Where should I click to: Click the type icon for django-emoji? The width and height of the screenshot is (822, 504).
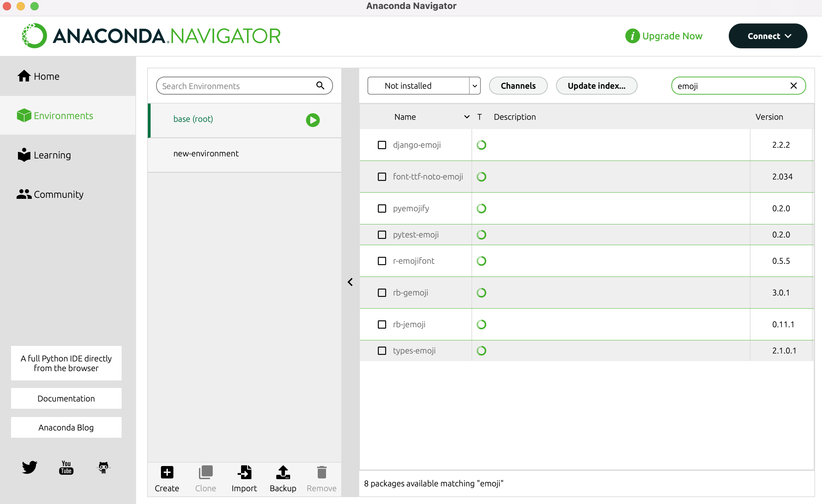click(x=481, y=145)
